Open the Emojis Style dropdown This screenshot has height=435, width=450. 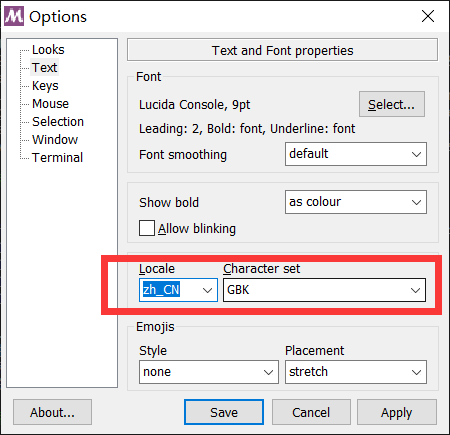point(209,372)
